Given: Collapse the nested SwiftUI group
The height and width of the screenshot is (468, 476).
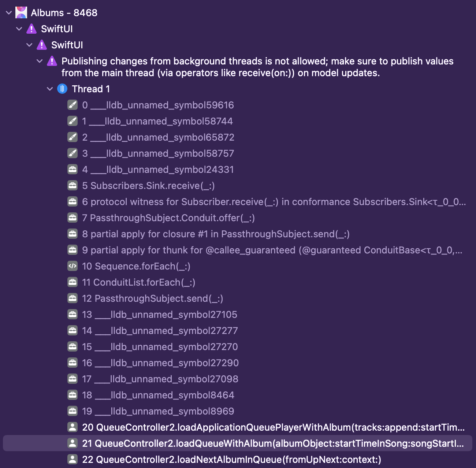Looking at the screenshot, I should pyautogui.click(x=29, y=45).
